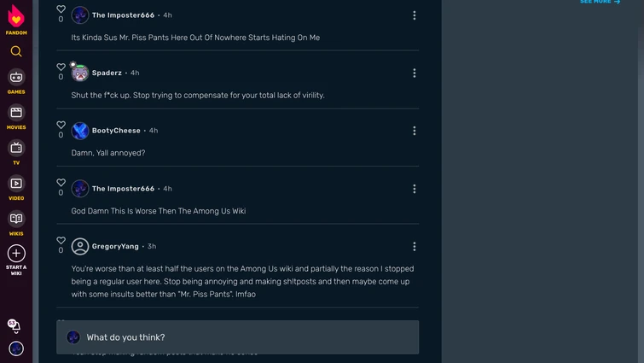Open the user profile avatar in sidebar
This screenshot has width=644, height=363.
[16, 348]
